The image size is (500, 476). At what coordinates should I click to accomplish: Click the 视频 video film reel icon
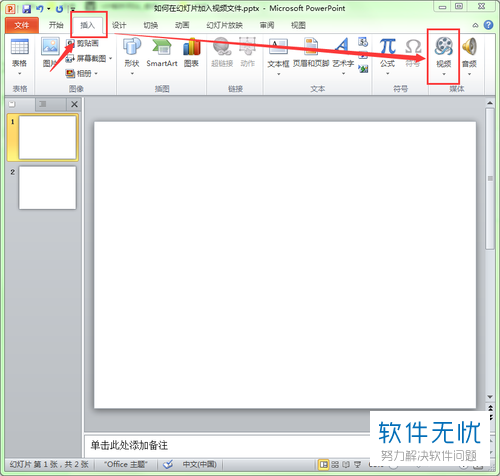tap(444, 46)
